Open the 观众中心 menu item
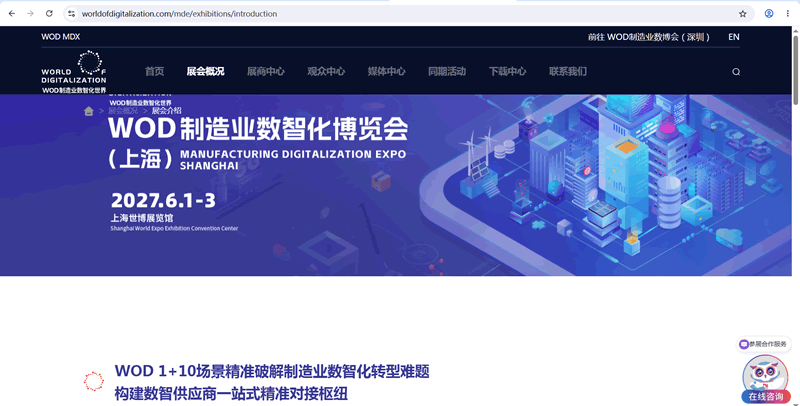Viewport: 800px width, 406px height. click(x=326, y=71)
